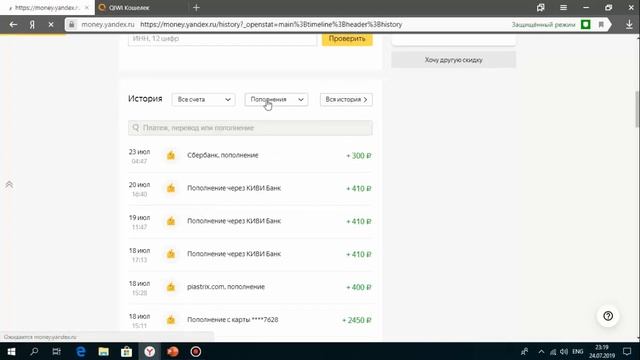Click the Проверить yellow button

coord(347,39)
